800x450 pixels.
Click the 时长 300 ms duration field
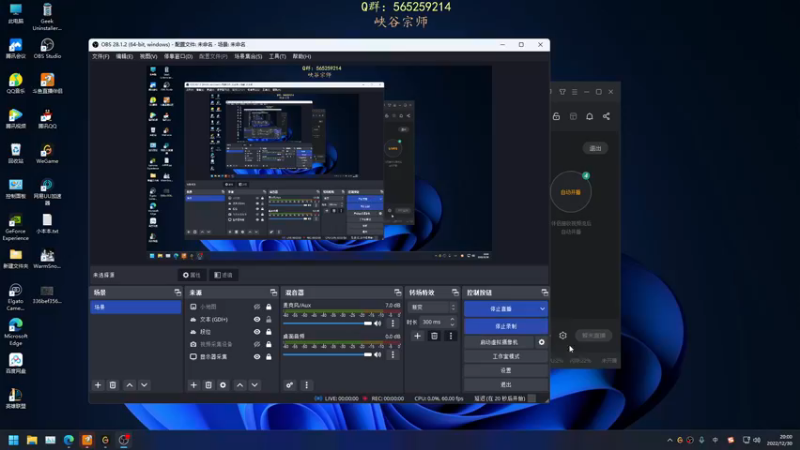click(438, 322)
